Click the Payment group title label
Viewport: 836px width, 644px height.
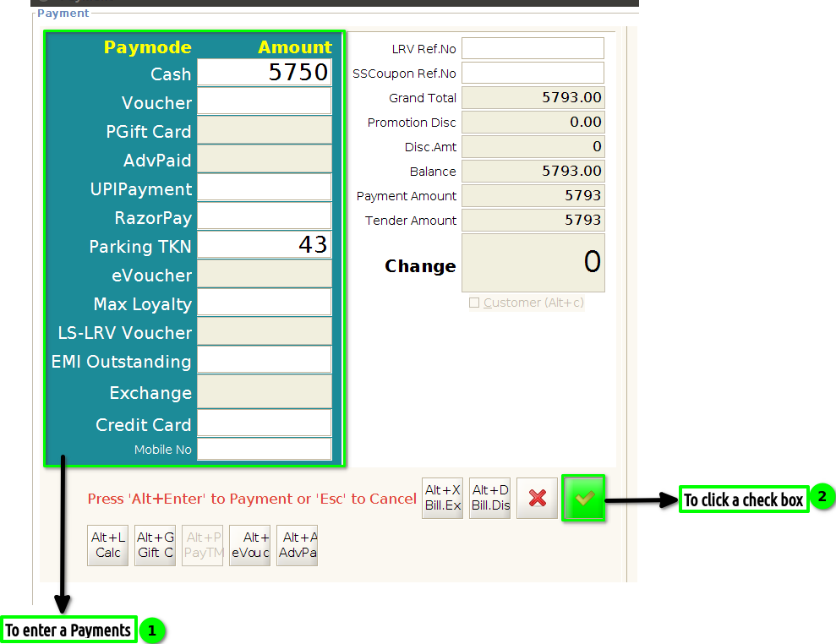click(x=63, y=14)
